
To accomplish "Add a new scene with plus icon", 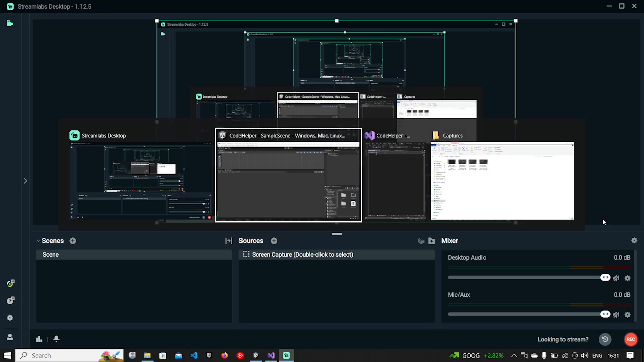I will point(73,241).
